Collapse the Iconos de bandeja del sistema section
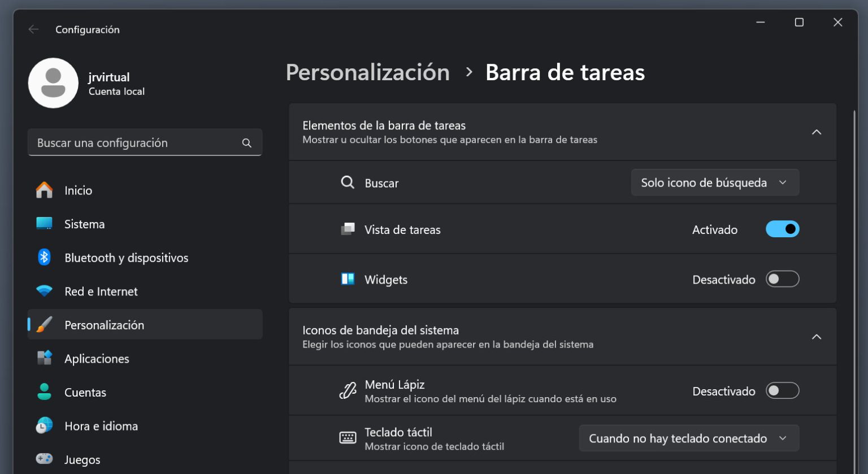 (817, 337)
